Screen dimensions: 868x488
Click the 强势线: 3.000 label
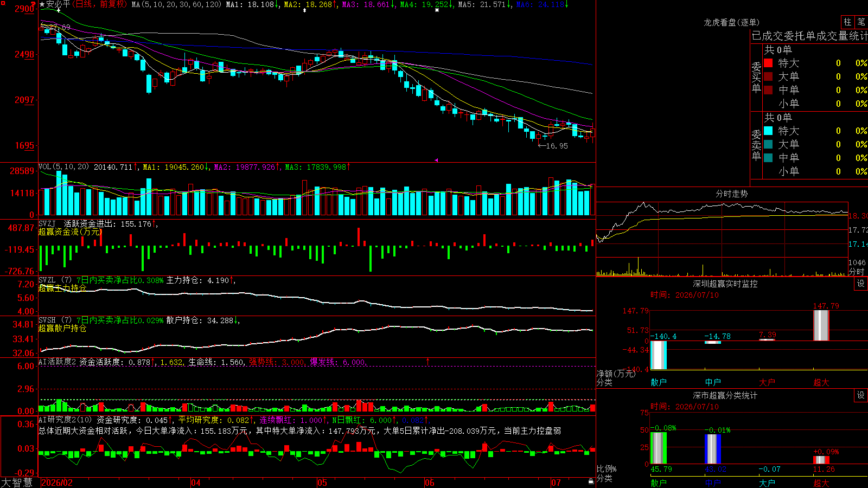[277, 362]
